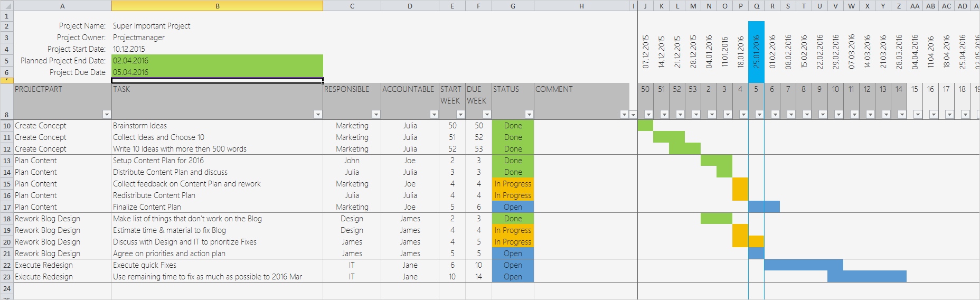Open the TASK column filter dropdown
The image size is (980, 300).
[318, 114]
